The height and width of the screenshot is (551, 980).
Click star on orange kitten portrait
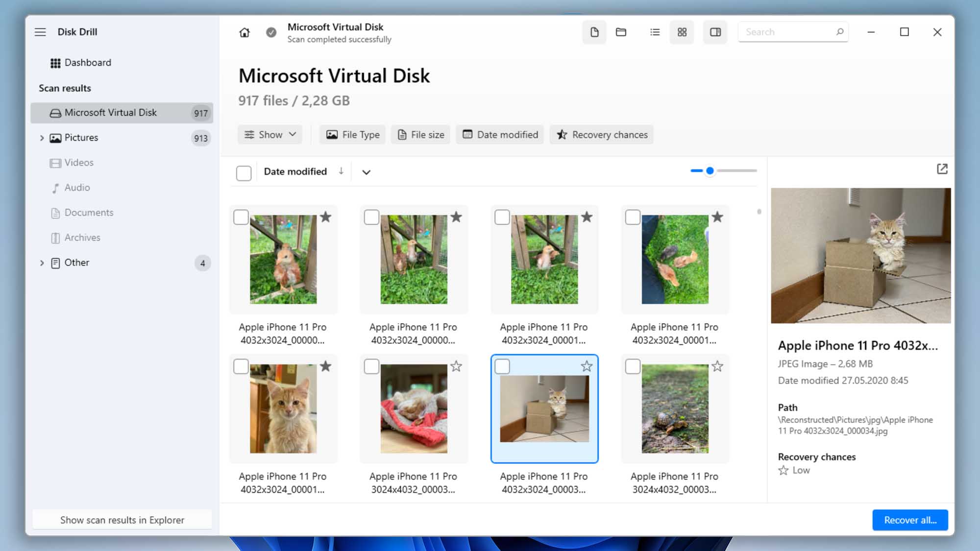point(325,366)
